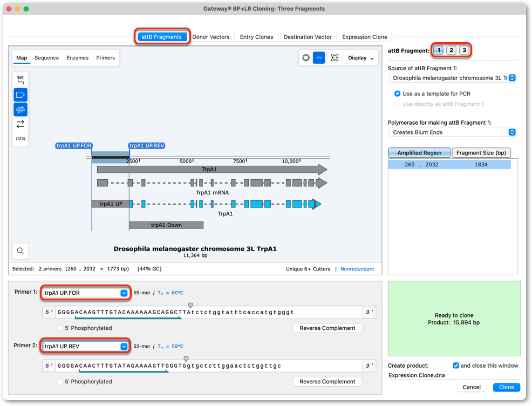Screen dimensions: 532x406
Task: Switch to Entry Clones tab
Action: (x=256, y=37)
